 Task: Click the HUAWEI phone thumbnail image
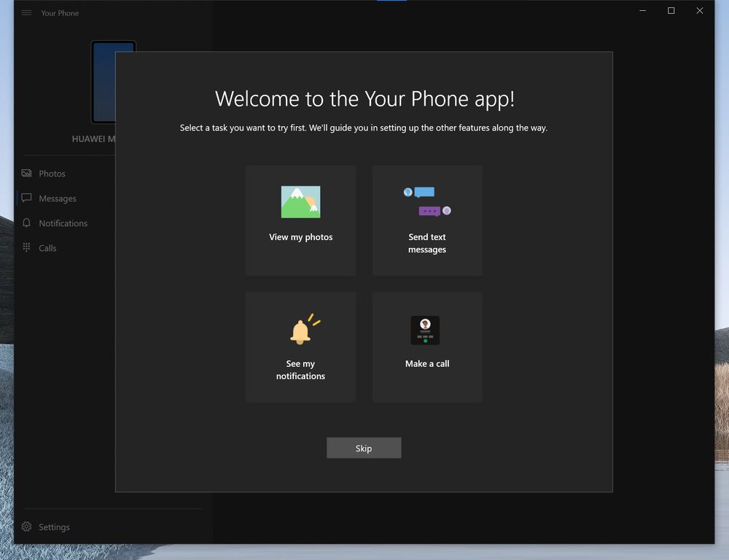[x=104, y=82]
